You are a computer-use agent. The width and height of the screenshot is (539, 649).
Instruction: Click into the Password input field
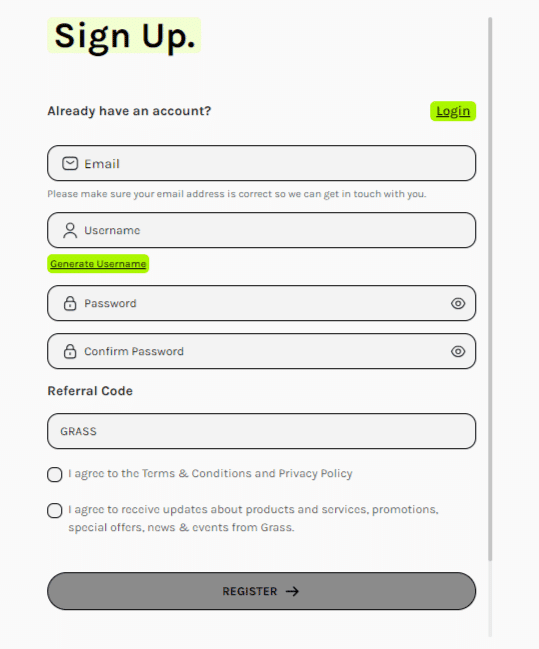click(x=262, y=303)
